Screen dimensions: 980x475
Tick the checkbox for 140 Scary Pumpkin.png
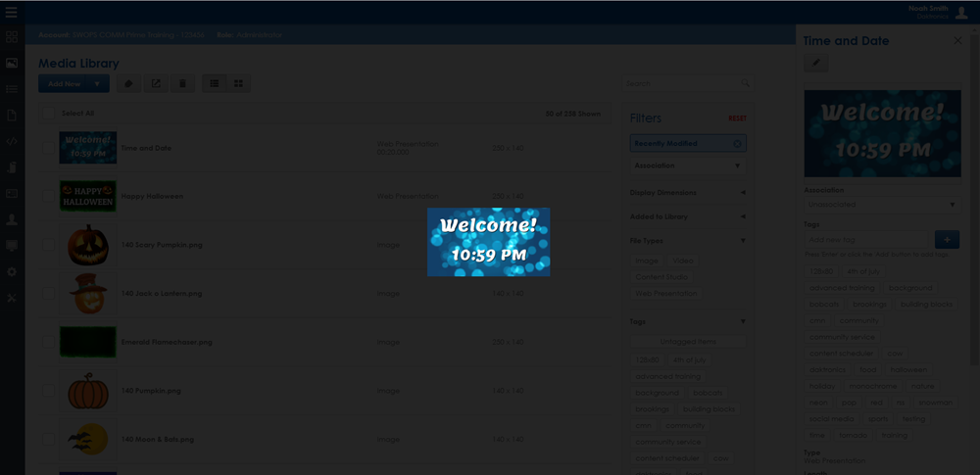[48, 245]
